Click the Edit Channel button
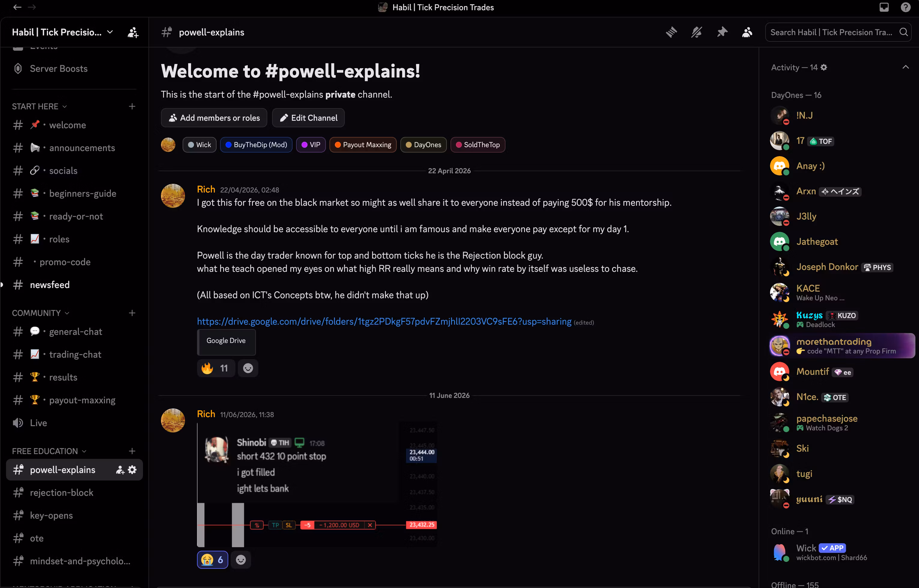 pyautogui.click(x=308, y=118)
